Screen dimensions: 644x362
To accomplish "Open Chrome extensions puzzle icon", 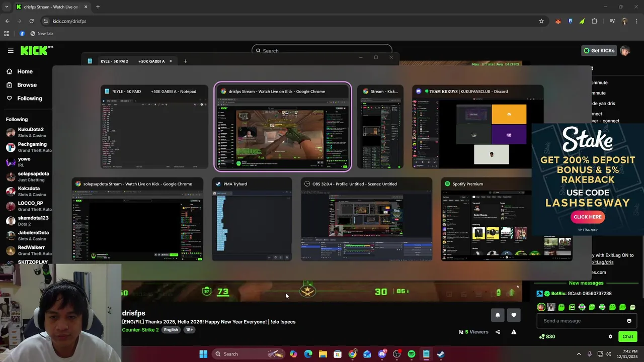I will click(x=595, y=21).
